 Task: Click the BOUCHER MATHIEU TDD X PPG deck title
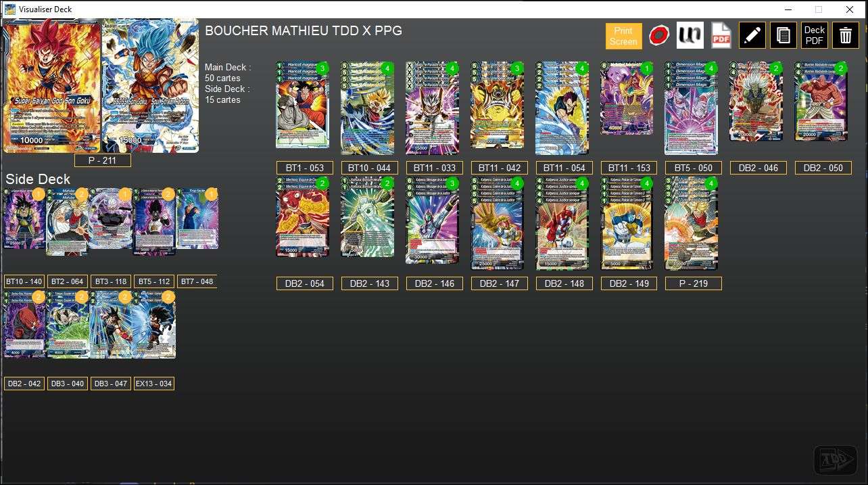302,30
